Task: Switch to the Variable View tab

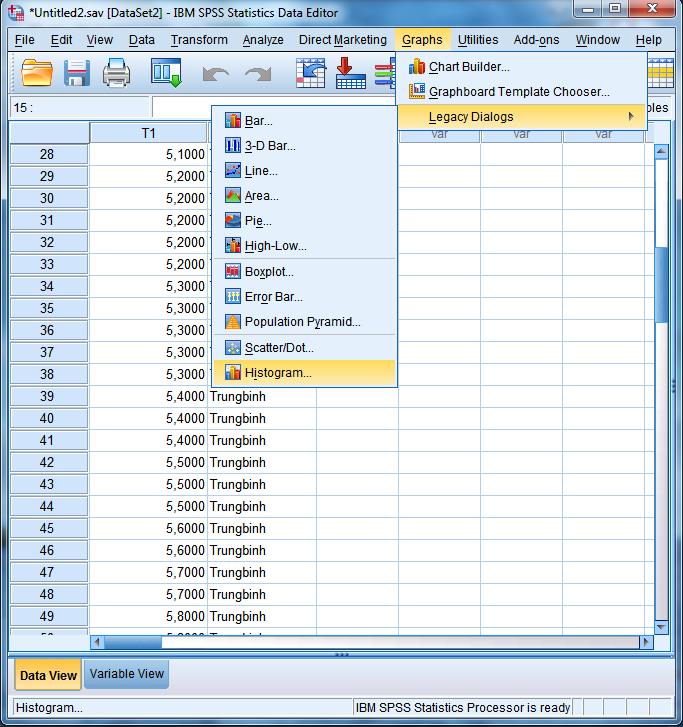Action: pos(127,674)
